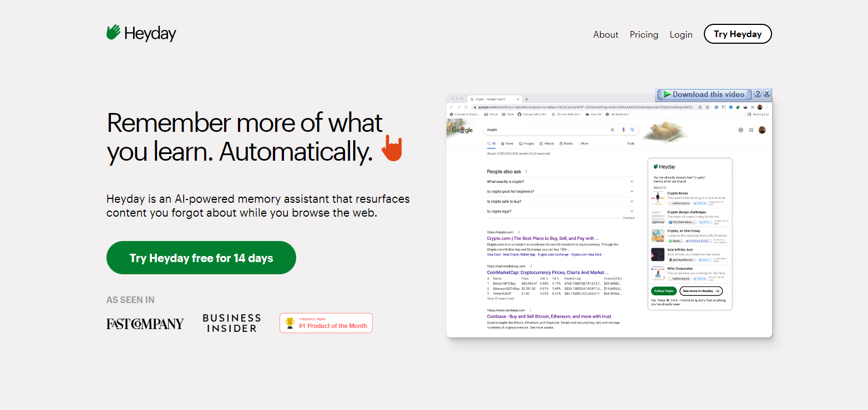Open the Chrome three-dot menu
868x410 pixels.
click(x=767, y=107)
